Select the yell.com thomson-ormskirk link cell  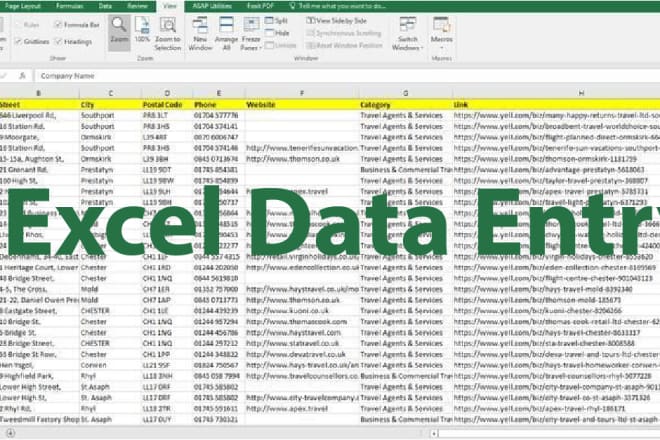[556, 159]
